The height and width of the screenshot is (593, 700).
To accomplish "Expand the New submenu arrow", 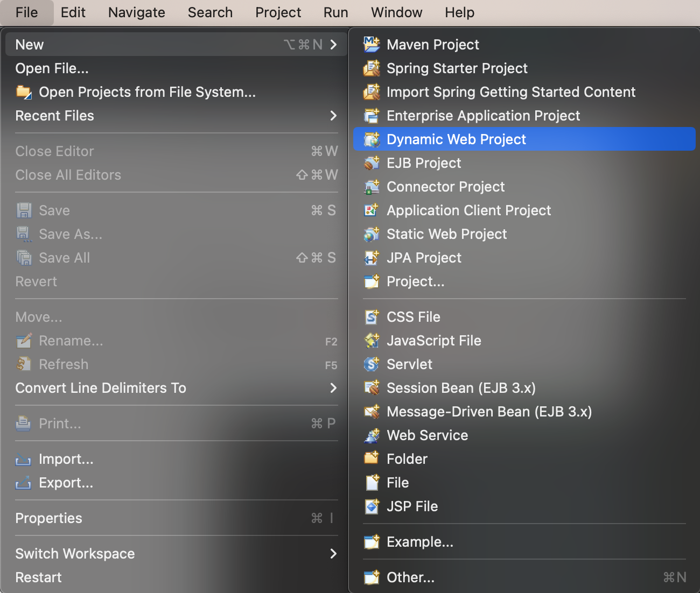I will tap(333, 44).
